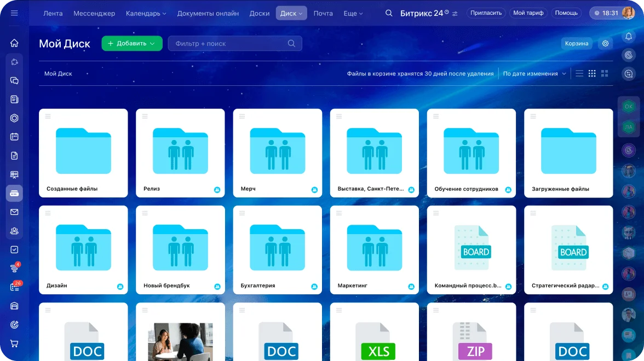644x361 pixels.
Task: Go to the Мессенджер tab
Action: pos(94,13)
